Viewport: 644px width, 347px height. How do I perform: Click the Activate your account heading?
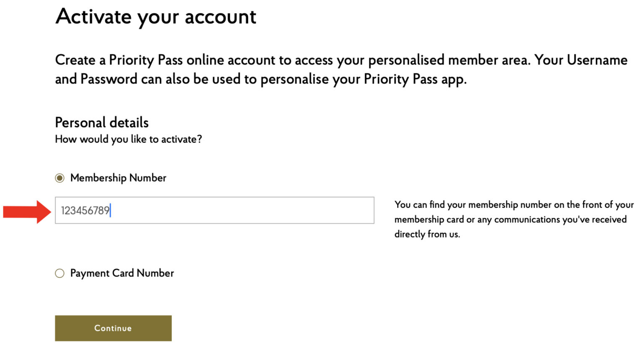155,17
